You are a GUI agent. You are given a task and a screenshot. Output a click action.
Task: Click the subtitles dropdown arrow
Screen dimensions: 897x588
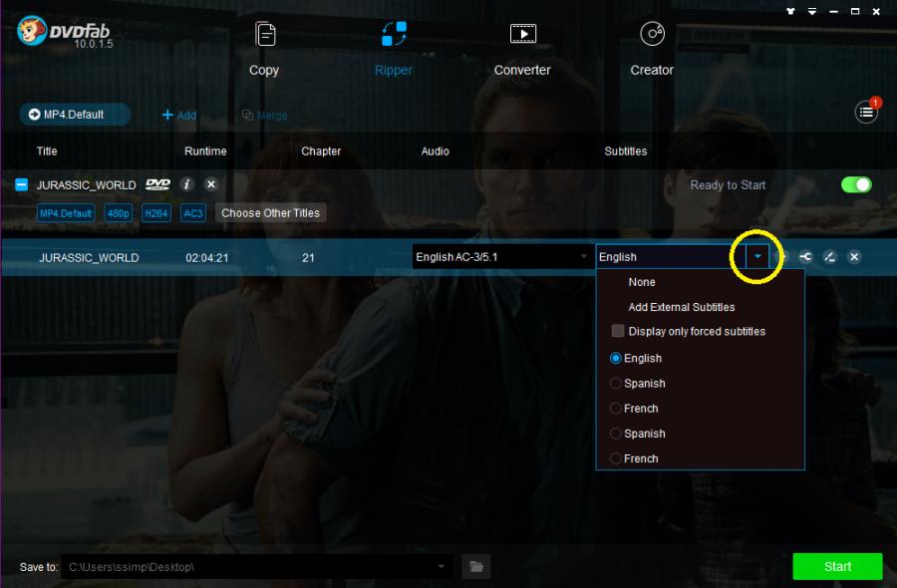coord(757,257)
